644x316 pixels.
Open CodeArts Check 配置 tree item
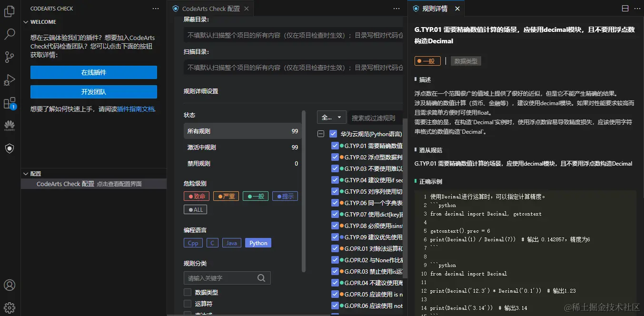pos(94,184)
